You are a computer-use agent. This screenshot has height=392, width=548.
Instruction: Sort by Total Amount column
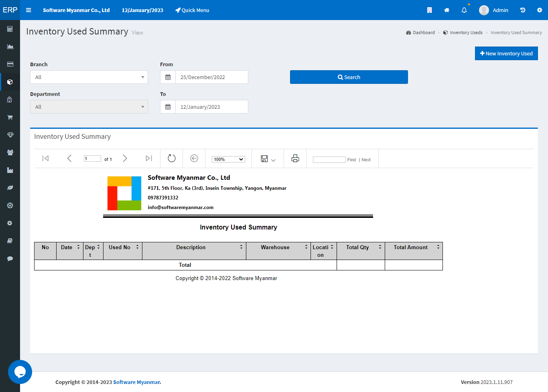pyautogui.click(x=438, y=247)
